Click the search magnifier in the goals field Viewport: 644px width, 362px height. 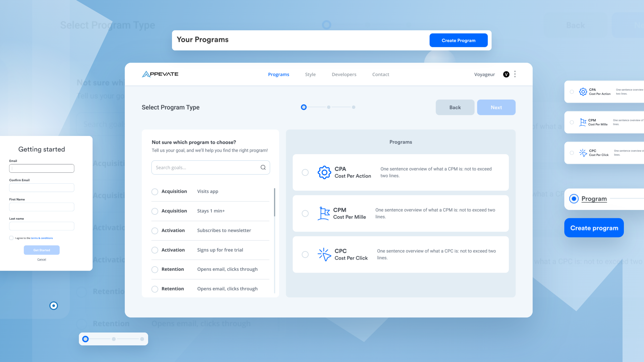pos(263,167)
